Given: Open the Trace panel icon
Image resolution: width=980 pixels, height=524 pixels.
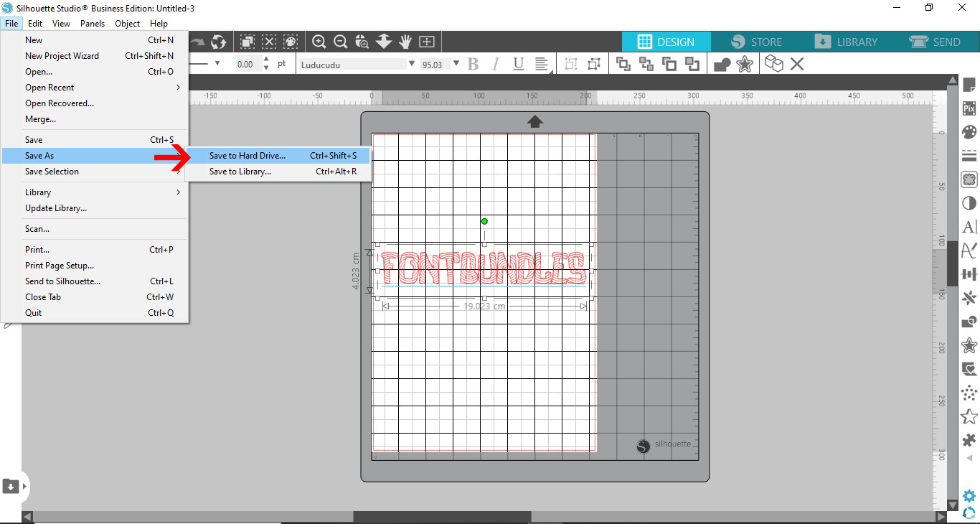Looking at the screenshot, I should 969,369.
